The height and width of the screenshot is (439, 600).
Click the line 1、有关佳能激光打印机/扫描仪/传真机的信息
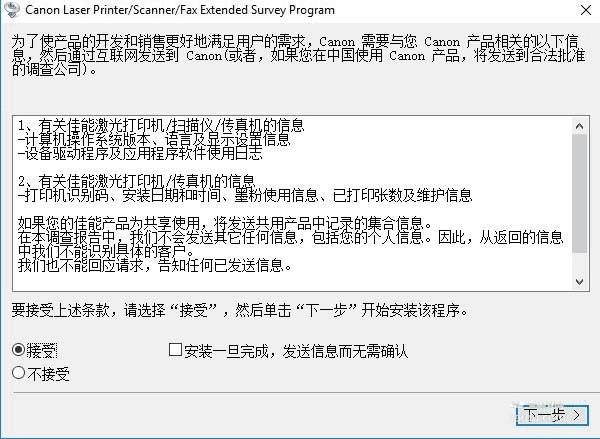click(x=161, y=126)
